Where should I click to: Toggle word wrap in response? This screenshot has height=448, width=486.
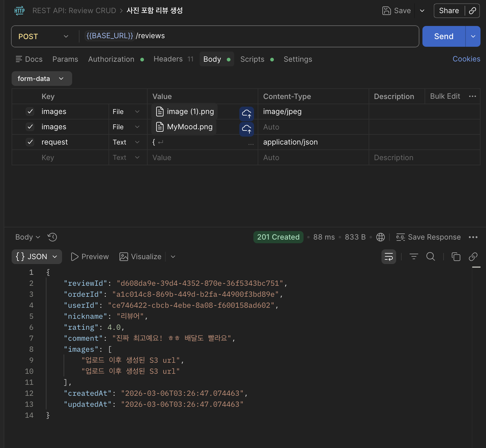click(x=389, y=257)
